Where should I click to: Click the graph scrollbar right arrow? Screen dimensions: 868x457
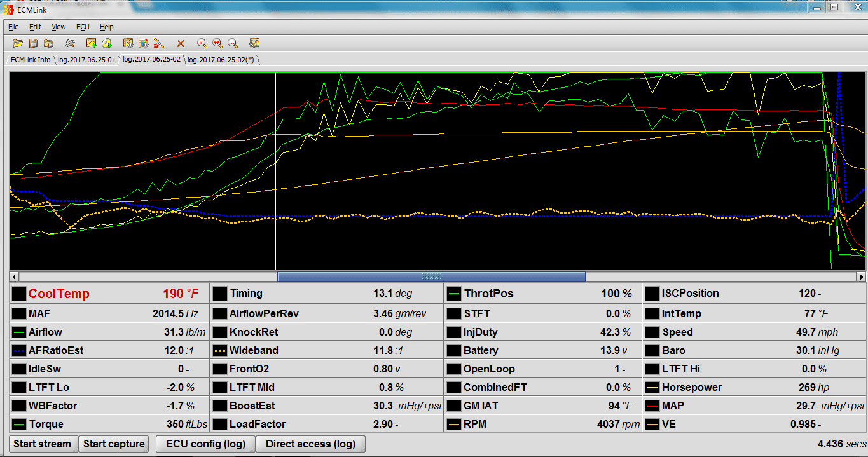(x=861, y=276)
